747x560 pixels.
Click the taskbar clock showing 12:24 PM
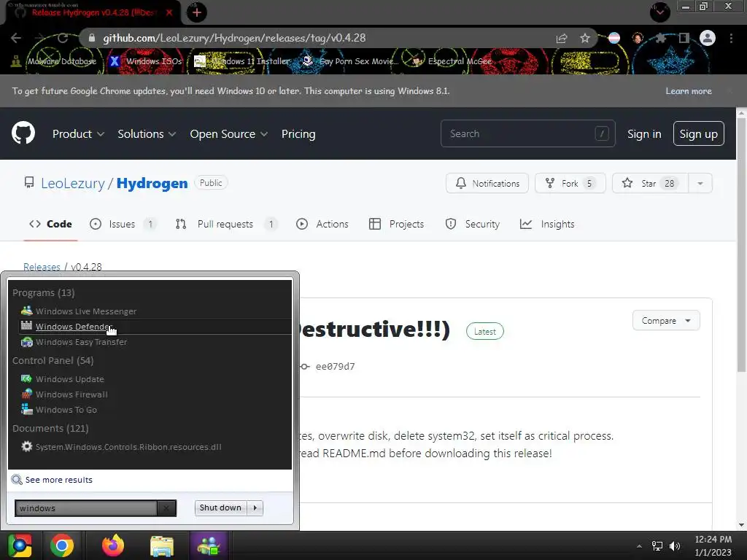(x=713, y=545)
